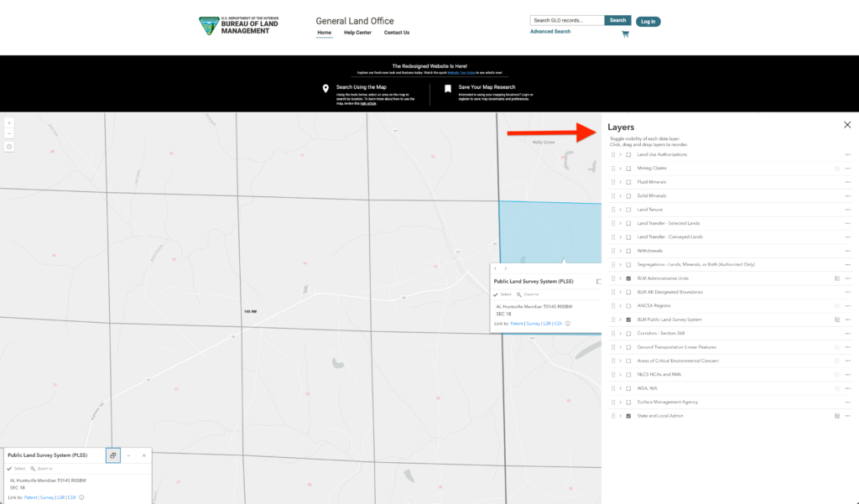
Task: Open options menu for BLM Administrative Units
Action: pyautogui.click(x=847, y=278)
